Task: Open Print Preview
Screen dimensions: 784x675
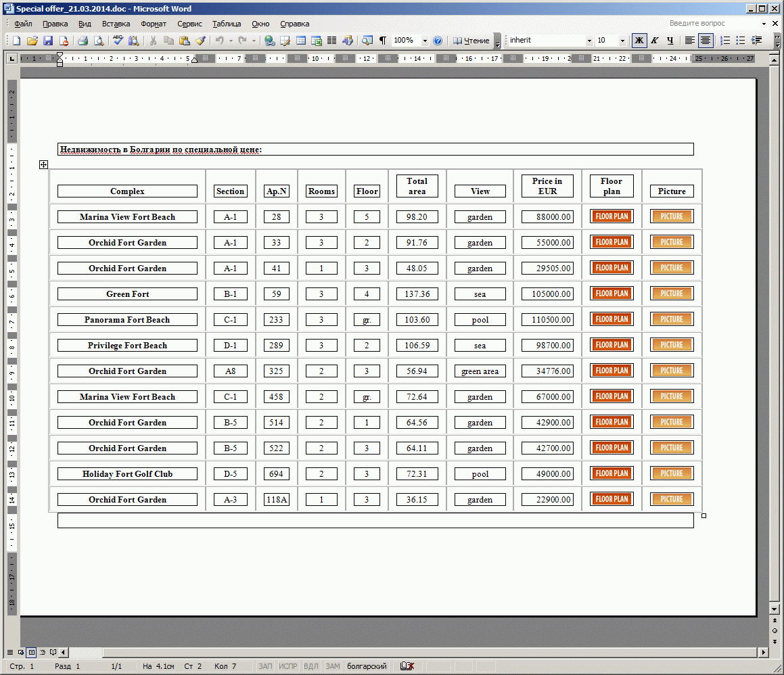Action: click(99, 41)
